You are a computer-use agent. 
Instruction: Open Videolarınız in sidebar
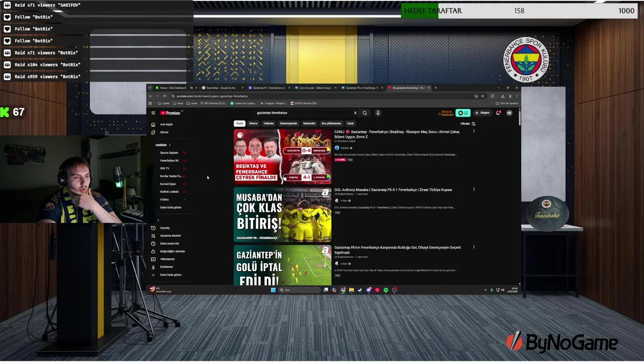pyautogui.click(x=167, y=259)
